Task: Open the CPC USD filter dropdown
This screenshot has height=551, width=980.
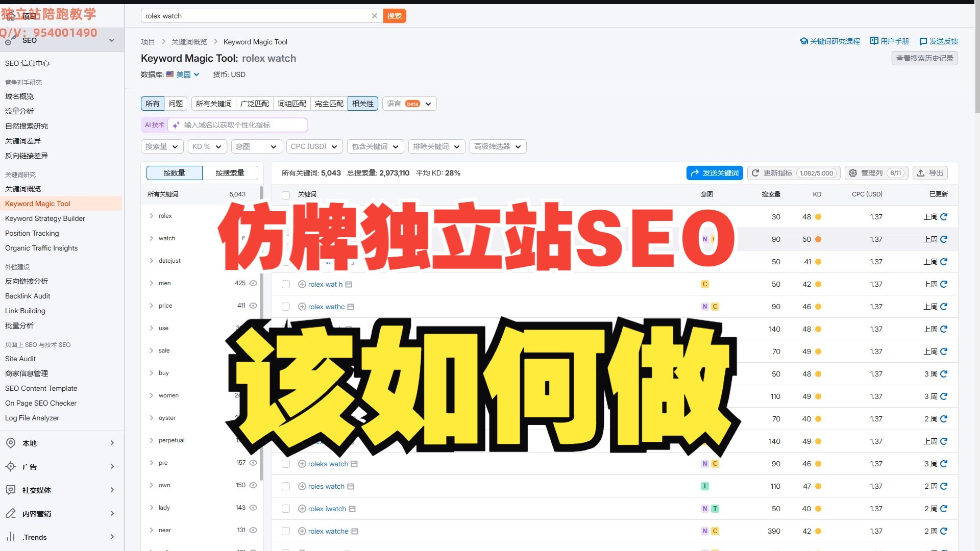Action: coord(312,146)
